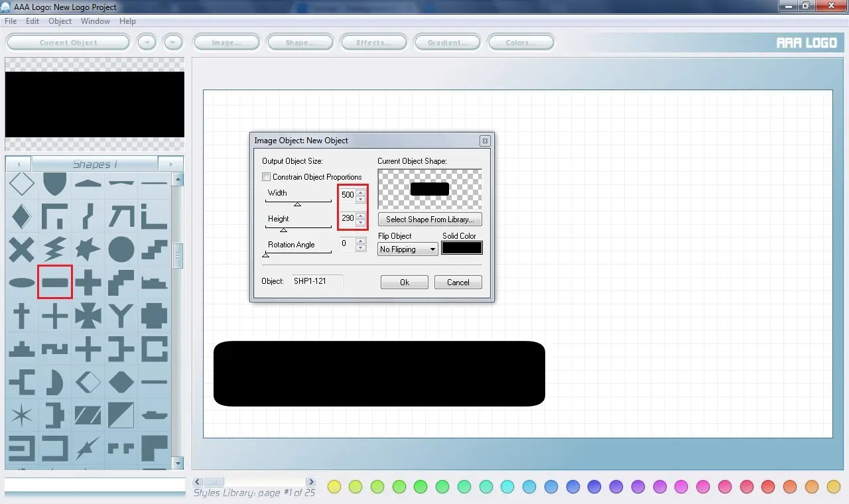
Task: Decrease Height with the down stepper
Action: pyautogui.click(x=361, y=222)
